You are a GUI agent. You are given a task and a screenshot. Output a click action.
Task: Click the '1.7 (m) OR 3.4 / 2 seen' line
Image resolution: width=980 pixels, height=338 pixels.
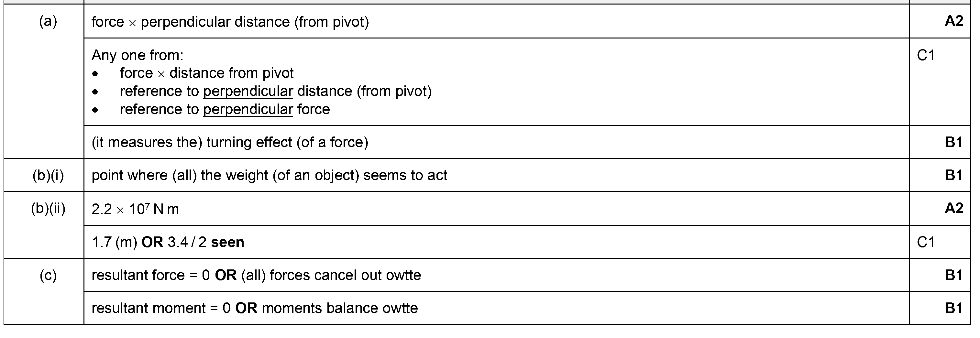[168, 242]
